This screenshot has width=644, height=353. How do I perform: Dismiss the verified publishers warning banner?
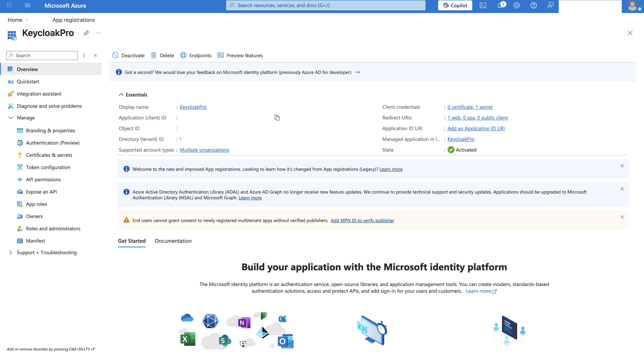click(622, 217)
